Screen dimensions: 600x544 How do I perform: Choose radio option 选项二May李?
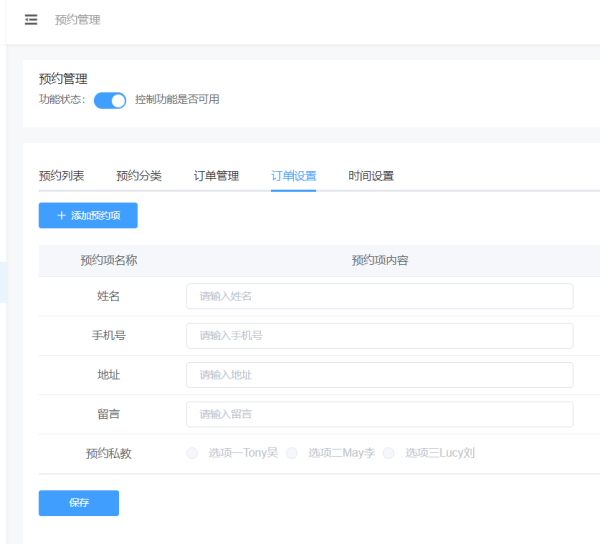coord(292,453)
